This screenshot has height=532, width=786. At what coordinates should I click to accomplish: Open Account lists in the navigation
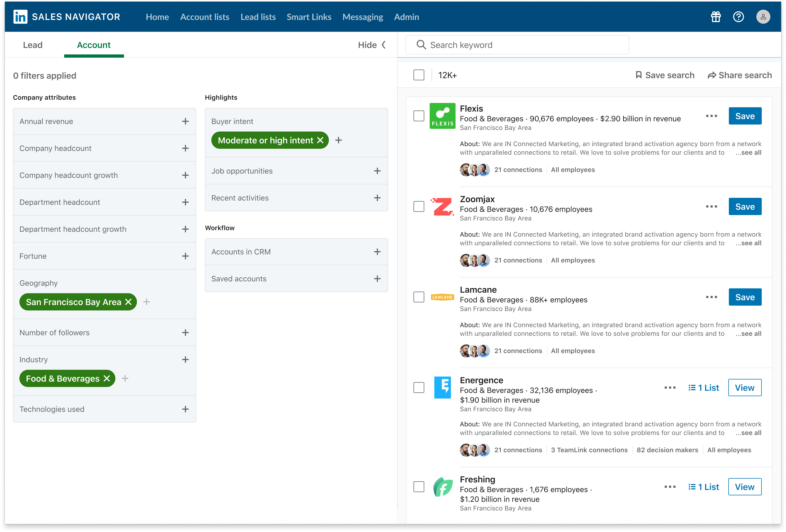(205, 17)
